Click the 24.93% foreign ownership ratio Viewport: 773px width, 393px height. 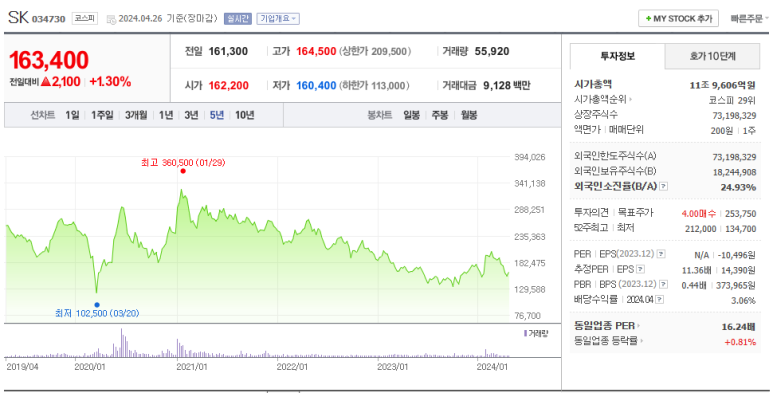tap(738, 187)
